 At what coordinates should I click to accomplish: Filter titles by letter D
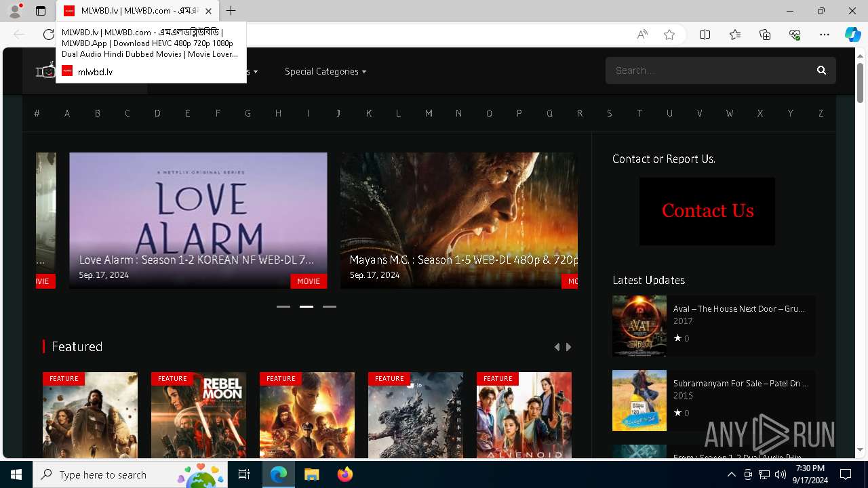157,113
